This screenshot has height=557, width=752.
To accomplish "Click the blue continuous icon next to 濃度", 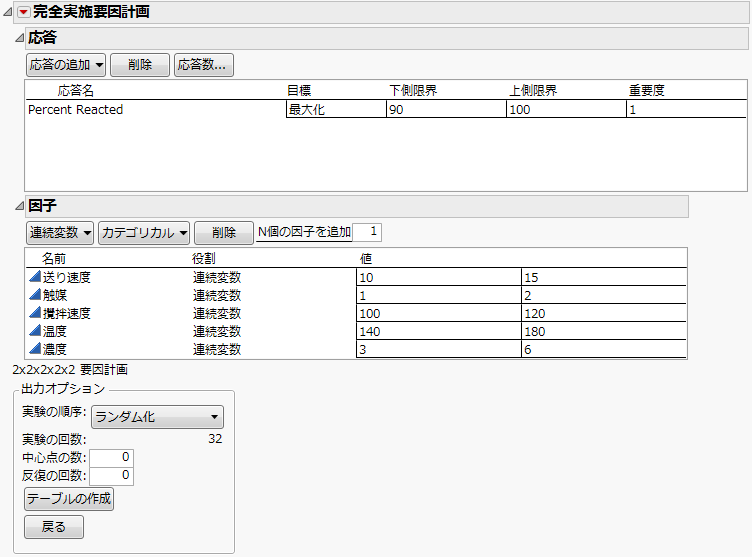I will click(34, 349).
